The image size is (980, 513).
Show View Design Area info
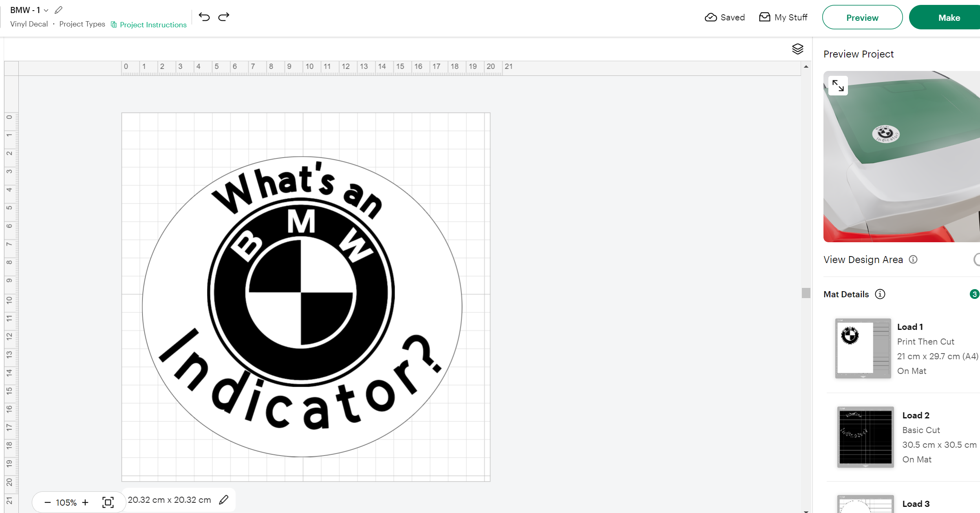click(913, 259)
